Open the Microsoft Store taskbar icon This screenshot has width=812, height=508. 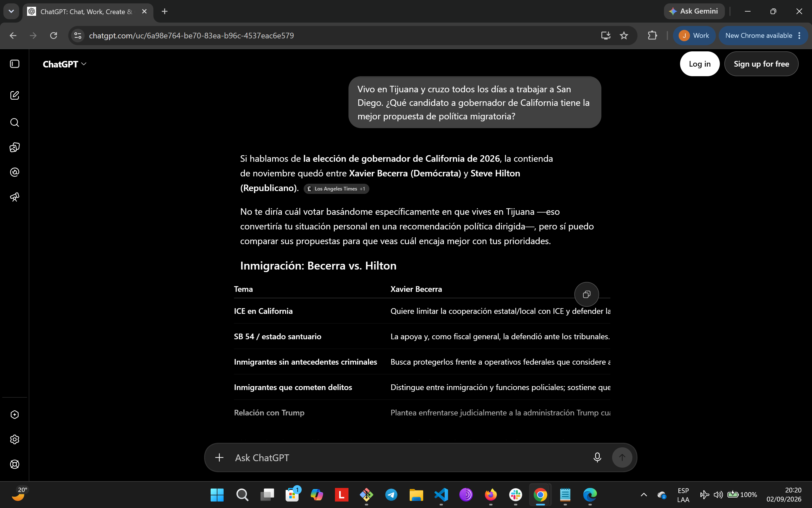292,494
